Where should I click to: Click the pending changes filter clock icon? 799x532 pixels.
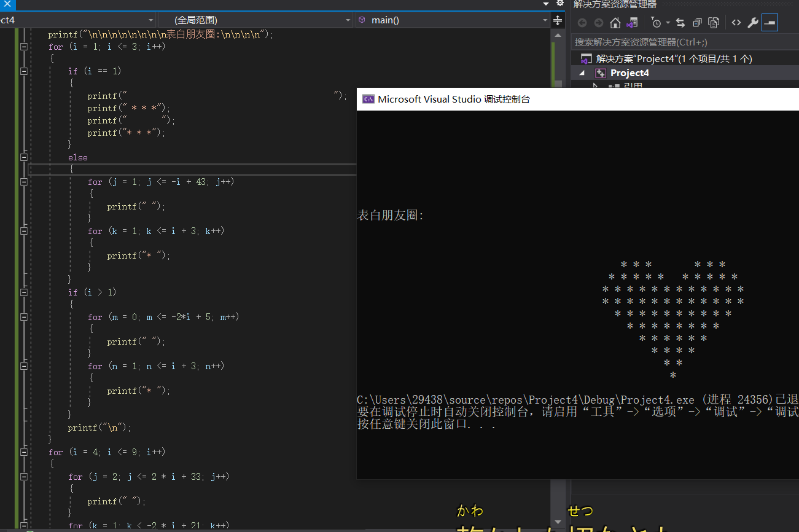[657, 23]
